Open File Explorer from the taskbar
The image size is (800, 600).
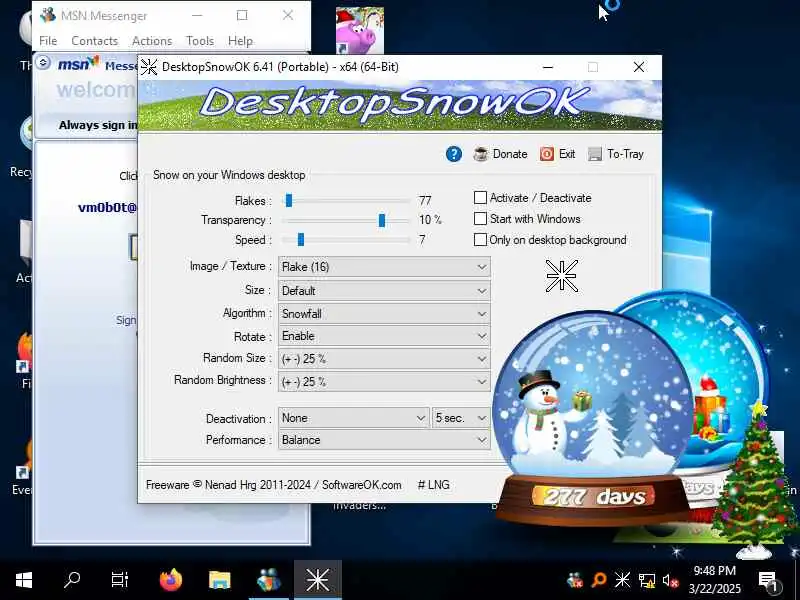pos(220,580)
